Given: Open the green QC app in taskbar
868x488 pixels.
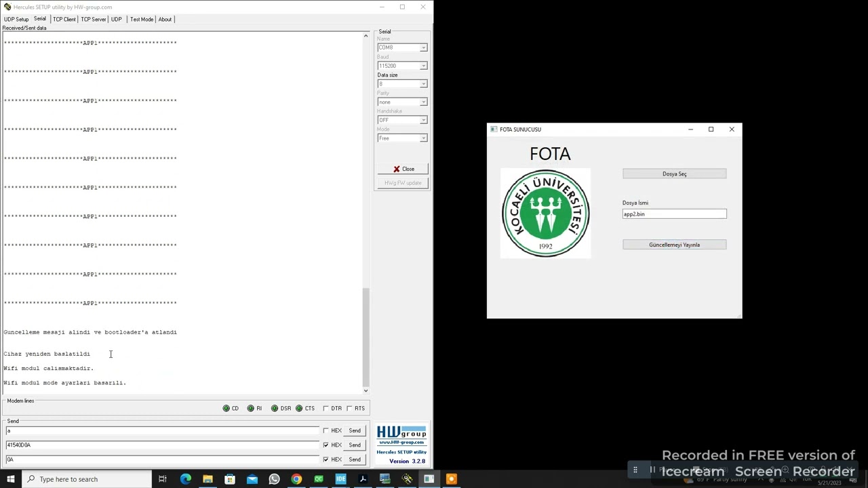Looking at the screenshot, I should [319, 479].
